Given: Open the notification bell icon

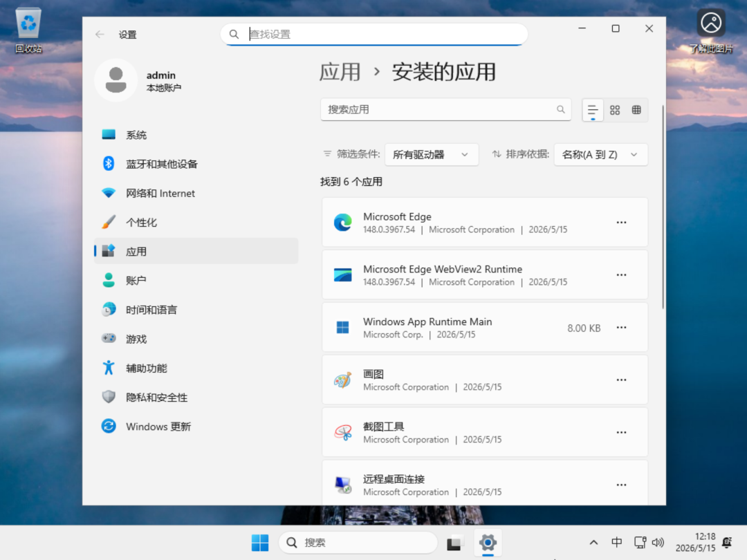Looking at the screenshot, I should pyautogui.click(x=727, y=543).
